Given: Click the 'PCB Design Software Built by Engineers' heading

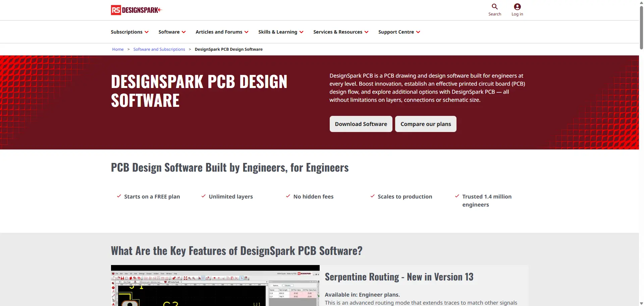Looking at the screenshot, I should 230,168.
